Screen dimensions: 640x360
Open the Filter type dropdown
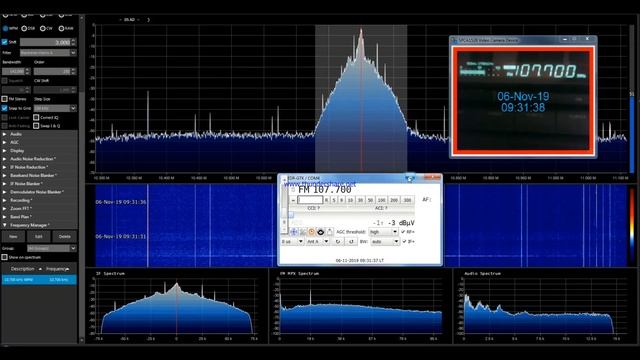(48, 53)
